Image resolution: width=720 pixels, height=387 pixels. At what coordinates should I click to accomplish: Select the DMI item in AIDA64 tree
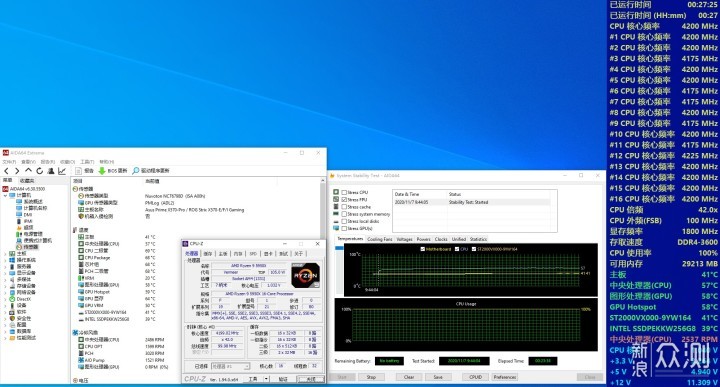tap(25, 214)
